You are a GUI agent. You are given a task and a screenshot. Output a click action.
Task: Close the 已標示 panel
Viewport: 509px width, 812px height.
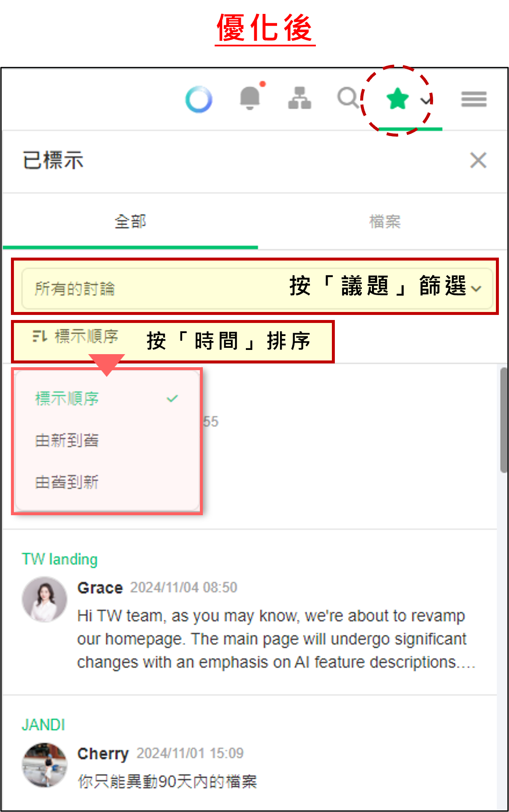coord(478,160)
